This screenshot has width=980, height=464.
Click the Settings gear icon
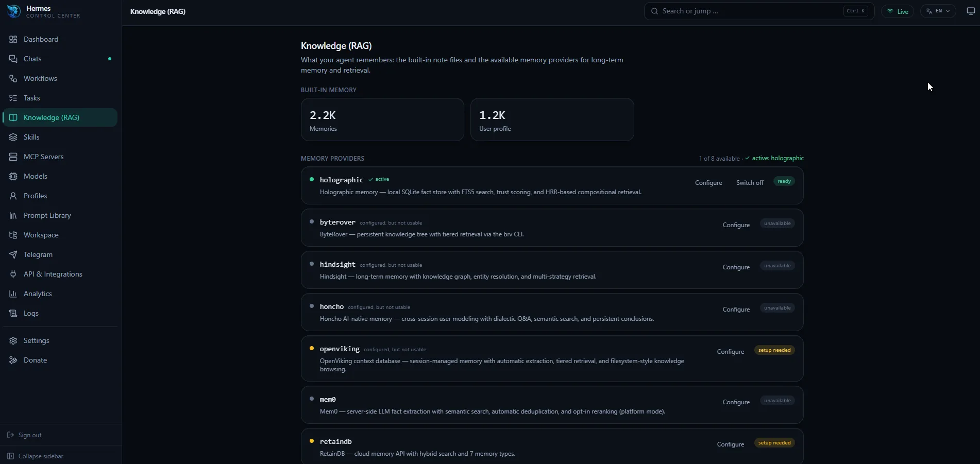pos(13,340)
